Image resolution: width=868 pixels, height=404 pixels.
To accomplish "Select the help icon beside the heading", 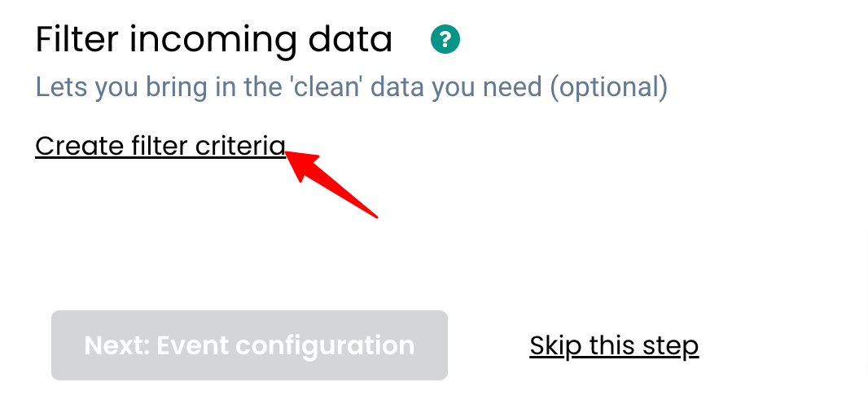I will click(446, 39).
